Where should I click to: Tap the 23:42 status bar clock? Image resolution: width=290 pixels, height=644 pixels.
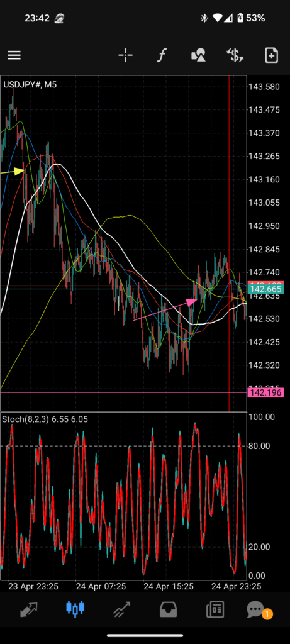(37, 18)
